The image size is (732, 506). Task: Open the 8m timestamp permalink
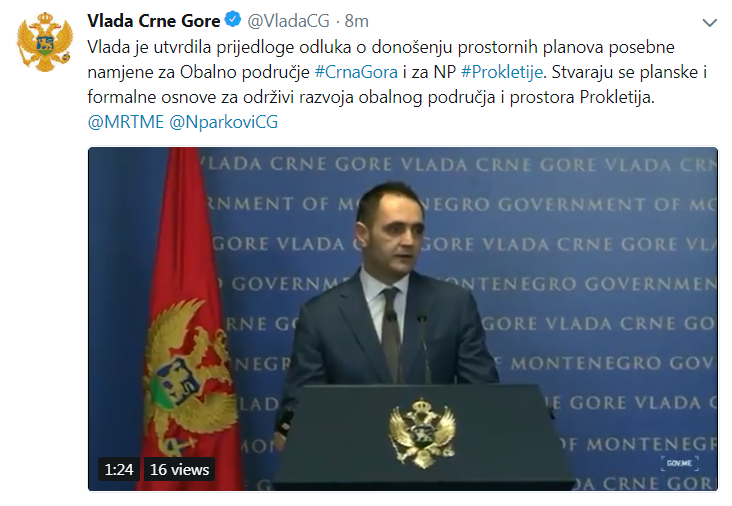click(x=357, y=21)
